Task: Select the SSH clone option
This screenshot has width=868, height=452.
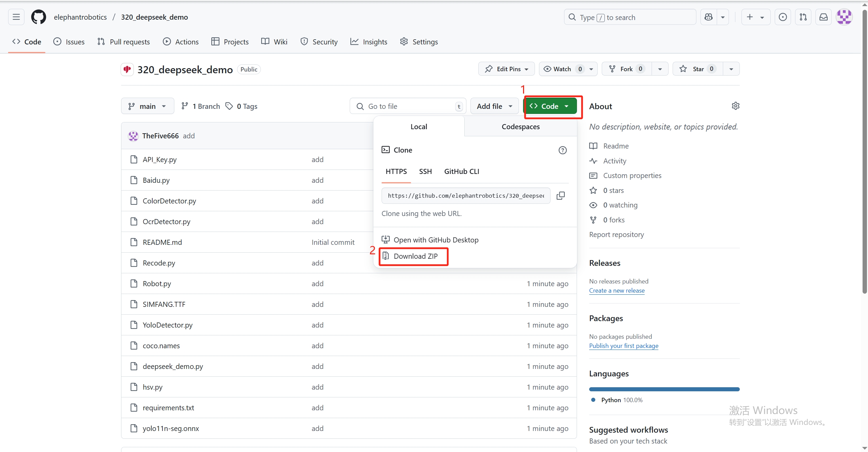Action: coord(425,172)
